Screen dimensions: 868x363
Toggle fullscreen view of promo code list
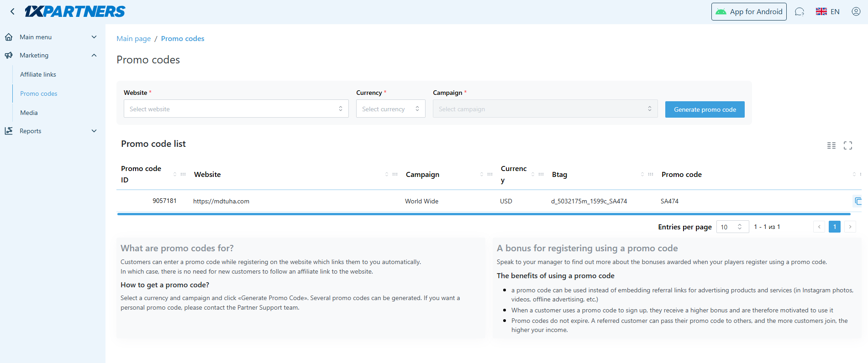(848, 145)
